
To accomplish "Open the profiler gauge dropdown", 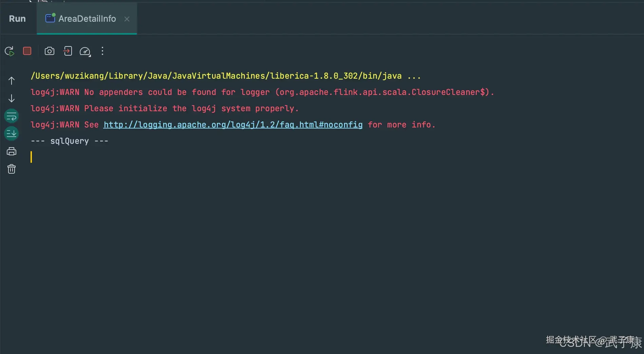I will coord(85,51).
